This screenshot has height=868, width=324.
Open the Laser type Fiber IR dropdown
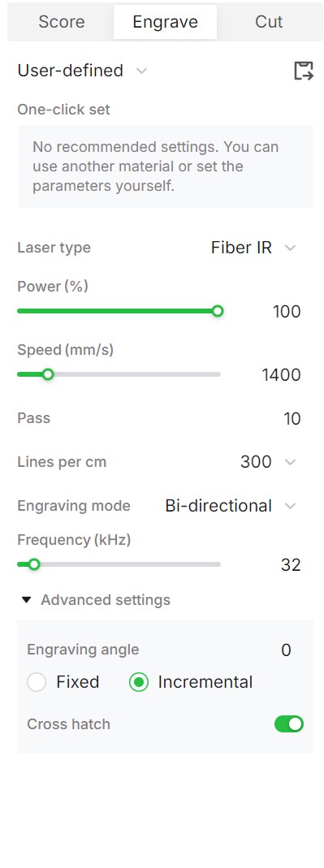pos(253,248)
